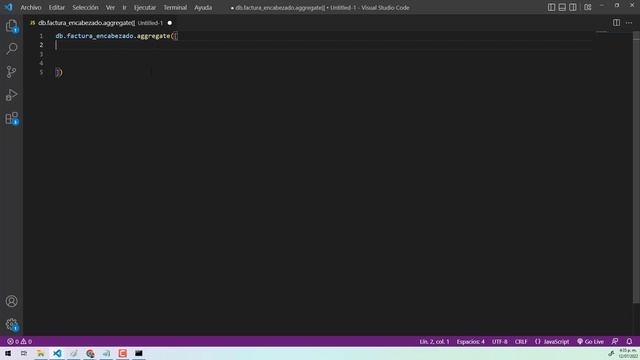Toggle the primary side bar layout icon
The height and width of the screenshot is (360, 640).
pos(551,7)
